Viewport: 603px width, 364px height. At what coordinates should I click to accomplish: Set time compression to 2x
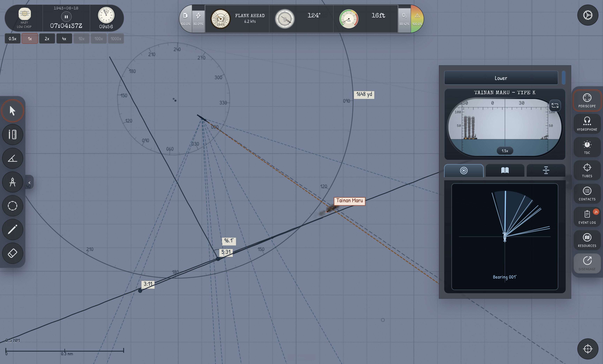47,39
